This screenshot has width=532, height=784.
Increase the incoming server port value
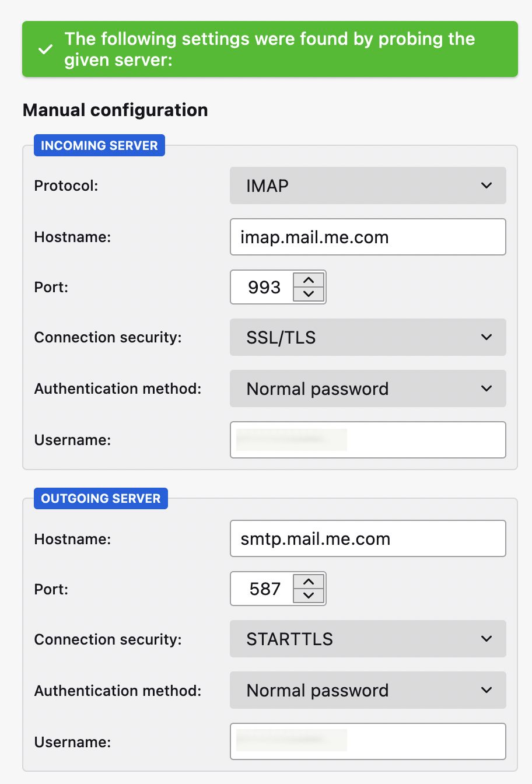pyautogui.click(x=309, y=280)
